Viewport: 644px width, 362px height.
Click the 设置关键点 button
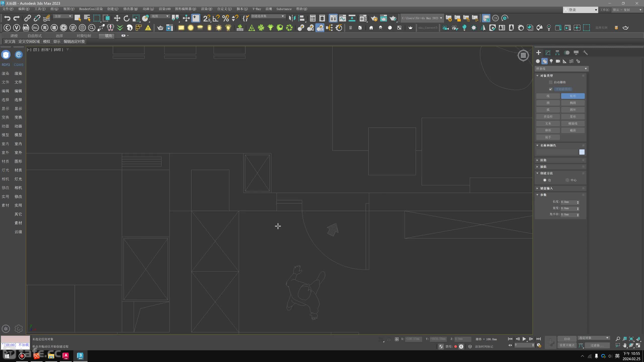567,345
